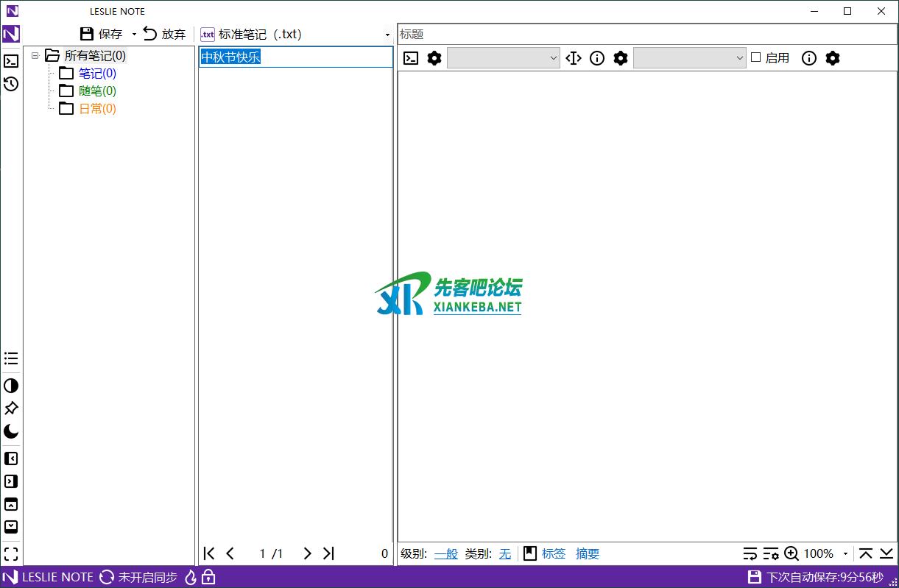The height and width of the screenshot is (588, 899).
Task: Toggle the half-circle contrast icon
Action: click(x=11, y=386)
